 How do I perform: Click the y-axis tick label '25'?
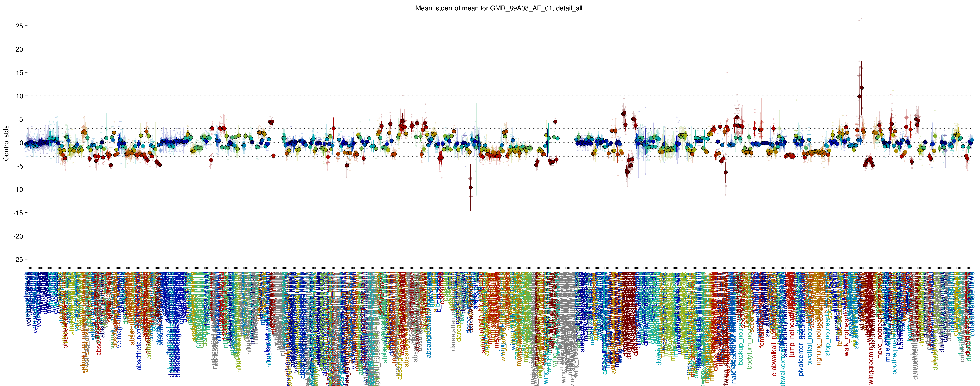(x=19, y=26)
